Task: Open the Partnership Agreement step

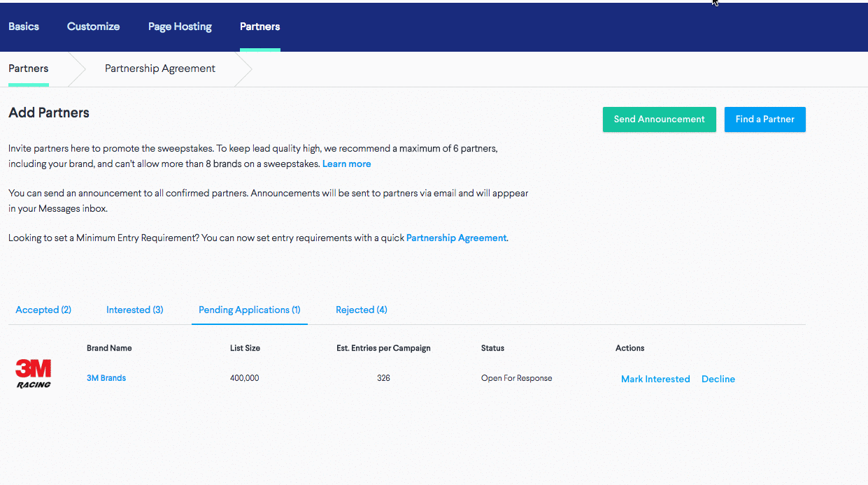Action: point(160,68)
